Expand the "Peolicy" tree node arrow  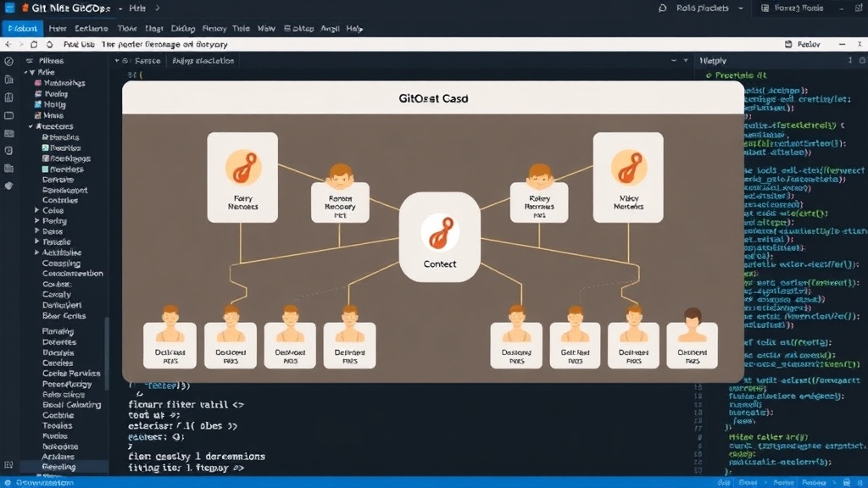[x=37, y=221]
